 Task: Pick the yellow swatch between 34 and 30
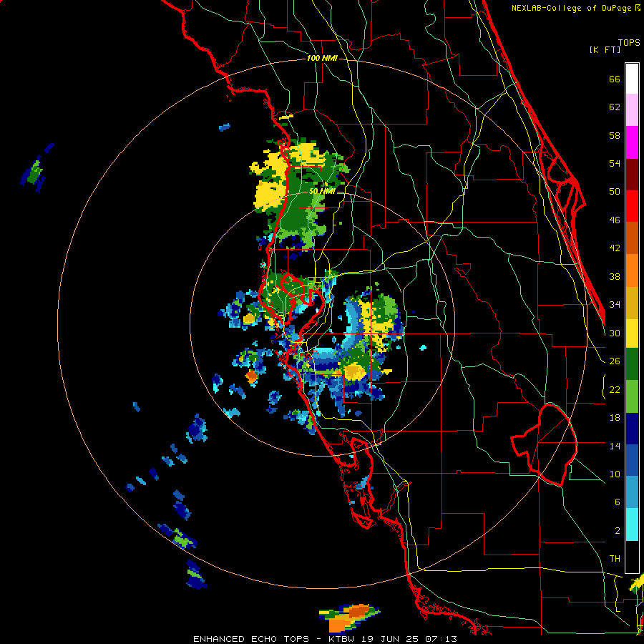(x=632, y=333)
